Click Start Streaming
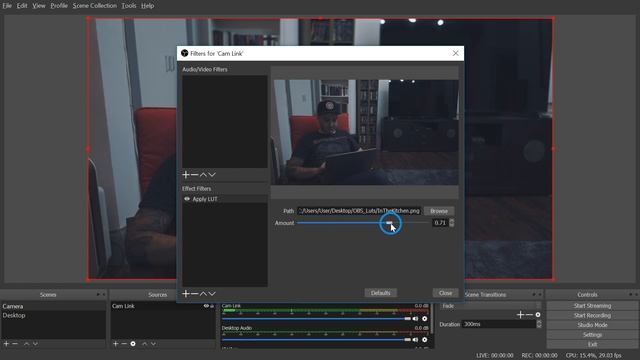The image size is (640, 360). pos(592,306)
